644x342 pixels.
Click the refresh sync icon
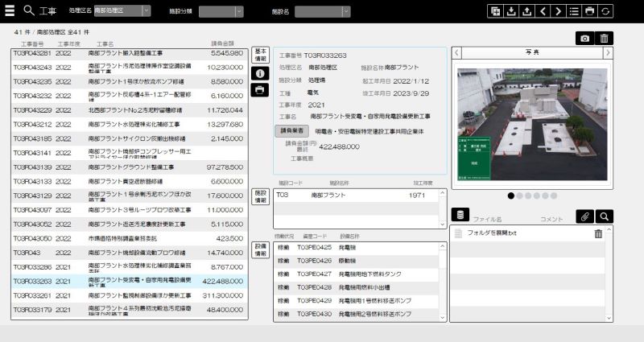click(x=605, y=11)
